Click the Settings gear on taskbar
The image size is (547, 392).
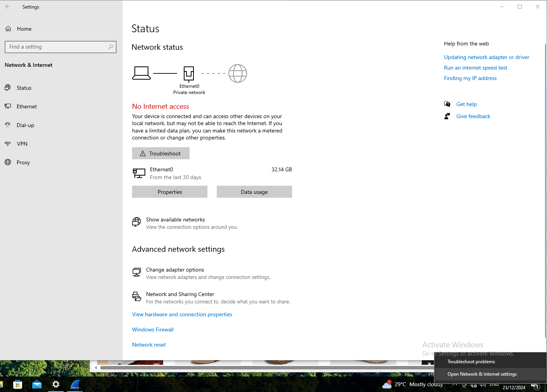[x=56, y=385]
